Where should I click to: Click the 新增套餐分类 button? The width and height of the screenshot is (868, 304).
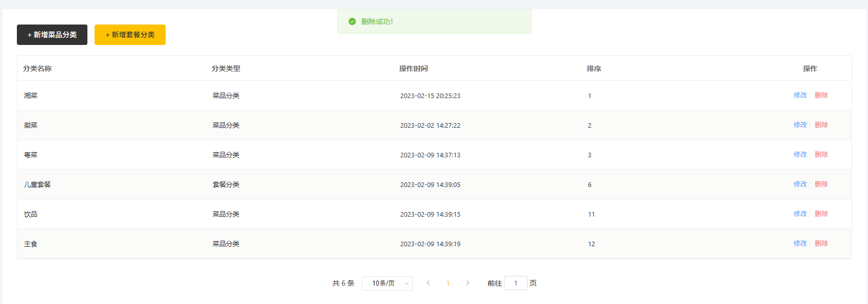click(x=130, y=35)
